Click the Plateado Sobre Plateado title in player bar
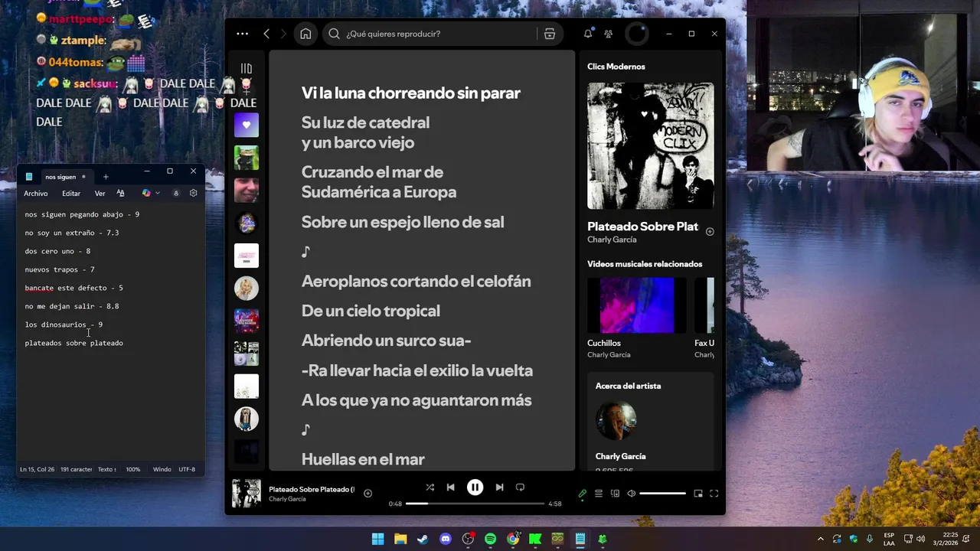This screenshot has width=980, height=551. 312,489
